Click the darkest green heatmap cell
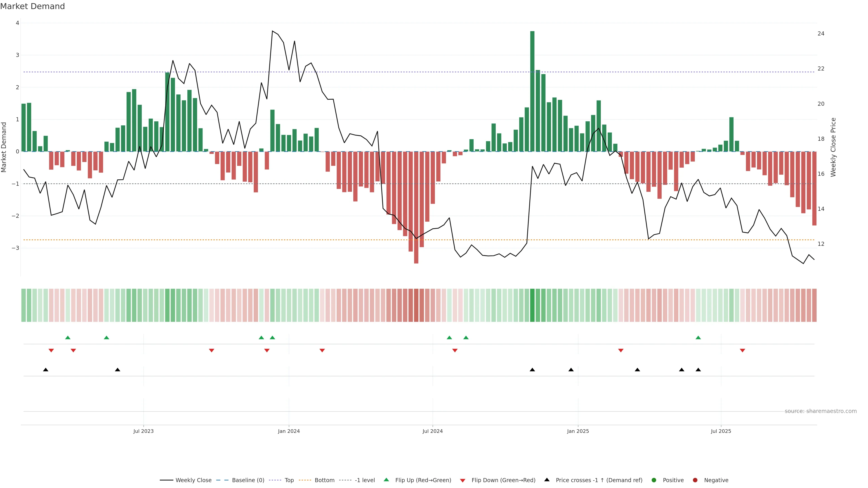 pos(532,305)
